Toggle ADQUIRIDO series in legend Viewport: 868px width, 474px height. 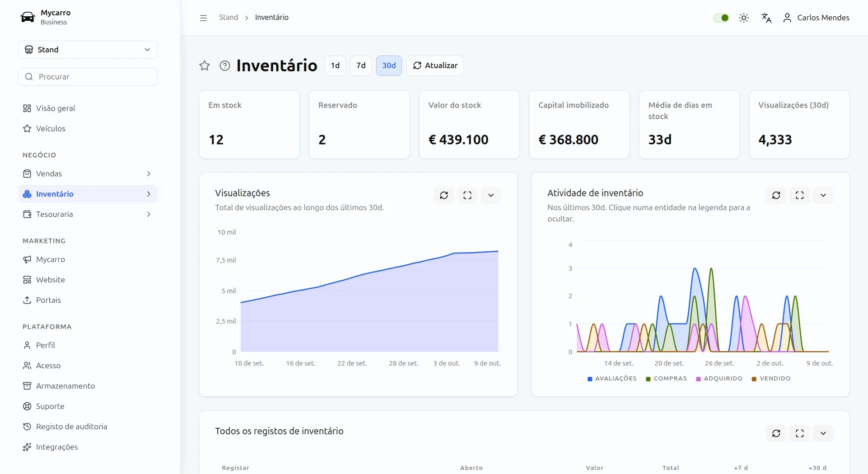tap(719, 379)
